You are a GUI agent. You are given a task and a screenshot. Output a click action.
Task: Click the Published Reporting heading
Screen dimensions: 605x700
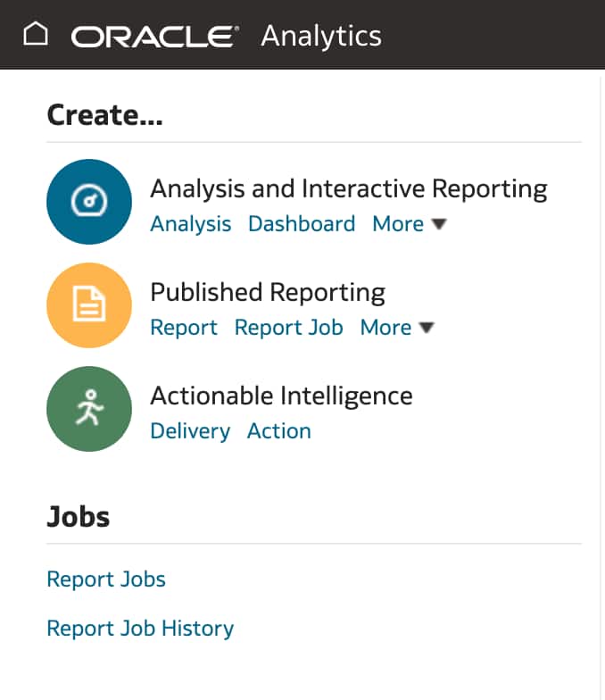click(x=268, y=293)
